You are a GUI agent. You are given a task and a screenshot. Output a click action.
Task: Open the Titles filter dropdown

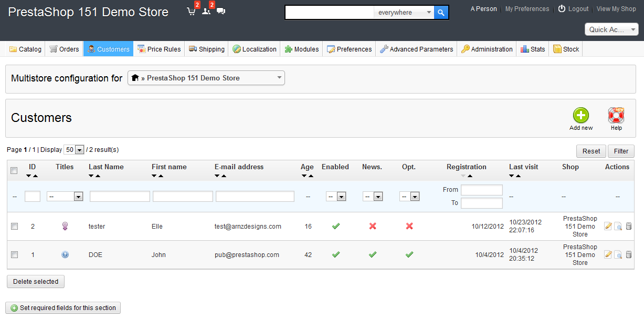click(65, 197)
